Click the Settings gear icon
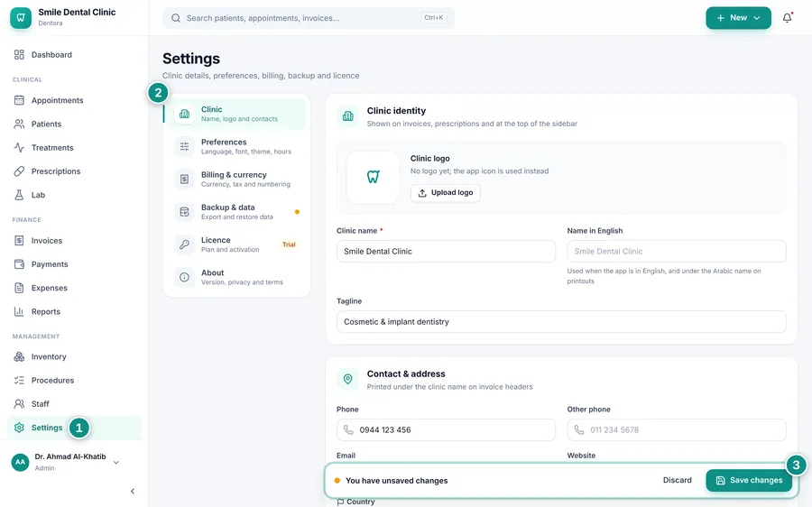Screen dimensions: 812x507 coord(19,428)
